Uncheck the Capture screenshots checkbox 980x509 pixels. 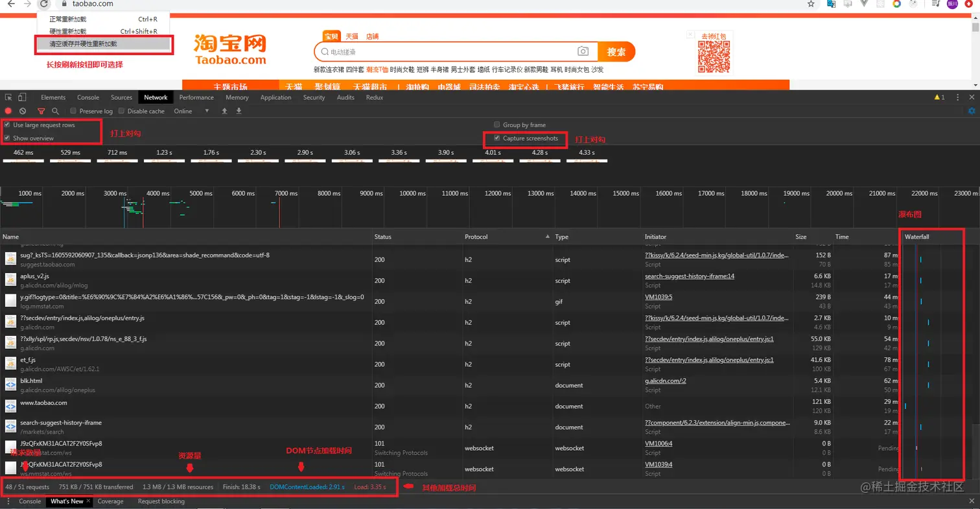[x=497, y=138]
